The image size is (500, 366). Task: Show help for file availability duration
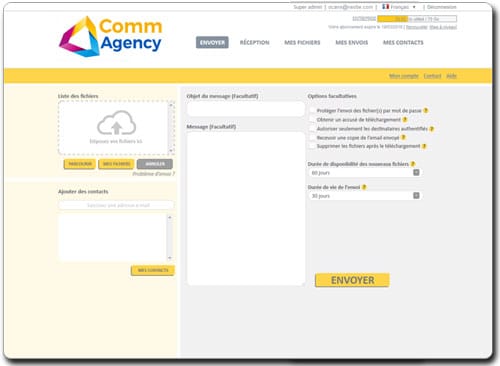tap(413, 164)
